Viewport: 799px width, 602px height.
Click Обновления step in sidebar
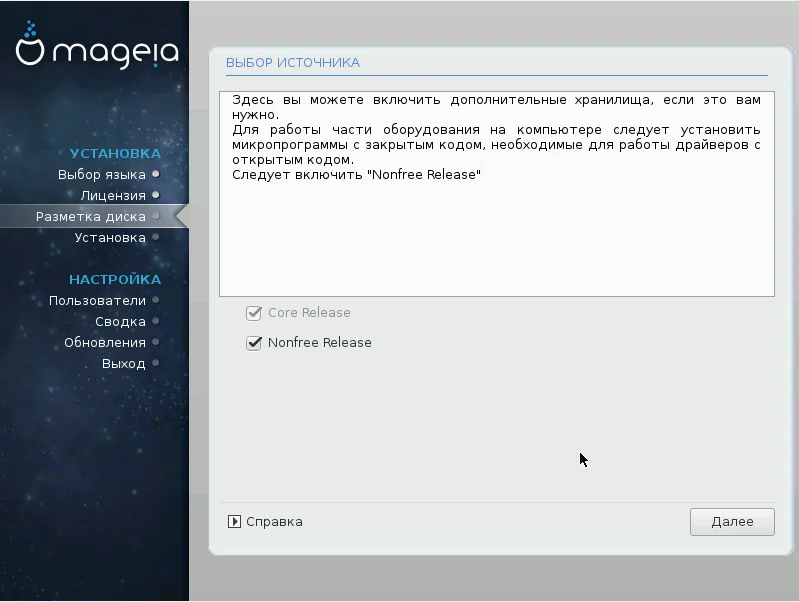[x=105, y=343]
